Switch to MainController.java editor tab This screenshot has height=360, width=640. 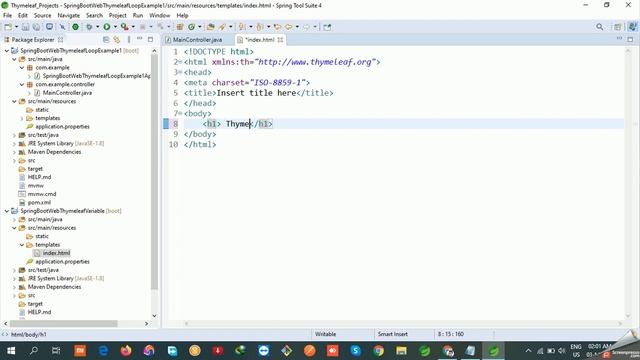point(194,40)
